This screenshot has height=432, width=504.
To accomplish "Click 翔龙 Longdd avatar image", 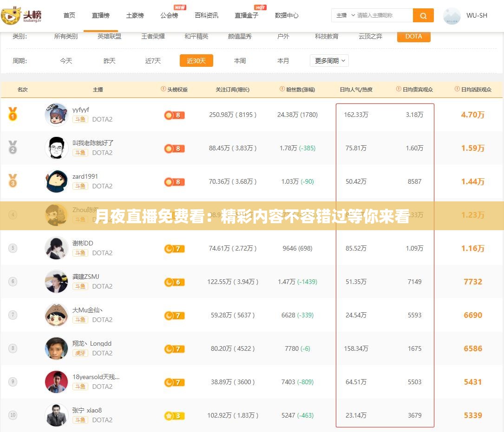I will coord(57,348).
